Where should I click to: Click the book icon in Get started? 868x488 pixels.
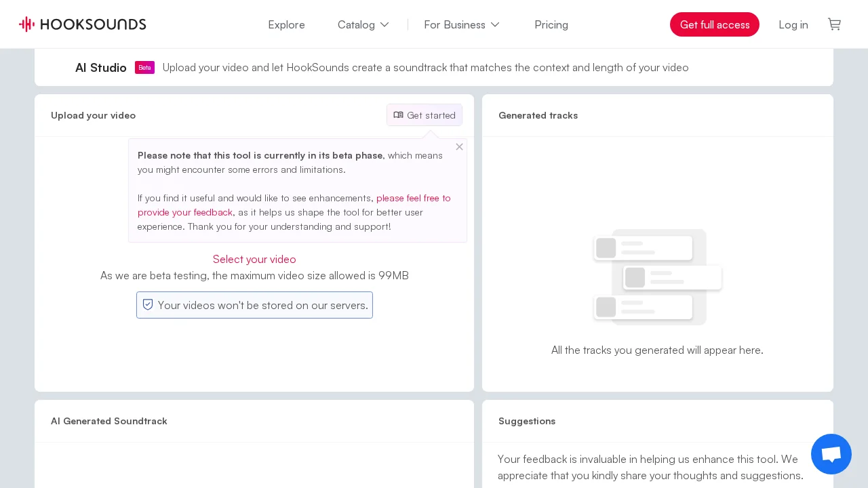[398, 115]
